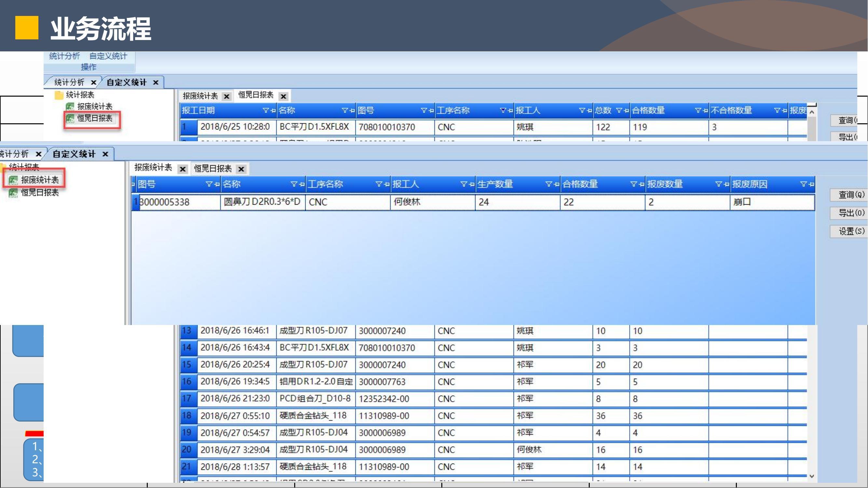Click filter icon on 报废原因 column header
This screenshot has height=488, width=868.
click(x=803, y=184)
